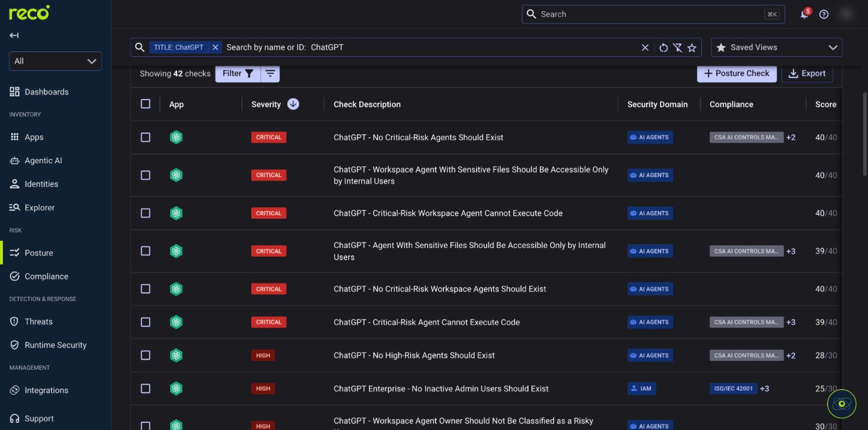Open Critical-Risk Agent Cannot Execute Code check
The height and width of the screenshot is (430, 868).
tap(427, 322)
